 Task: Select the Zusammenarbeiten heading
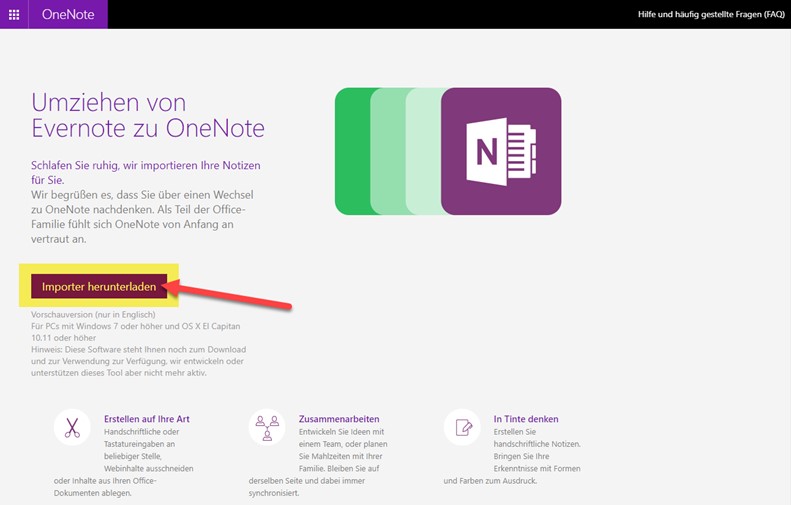(x=339, y=419)
